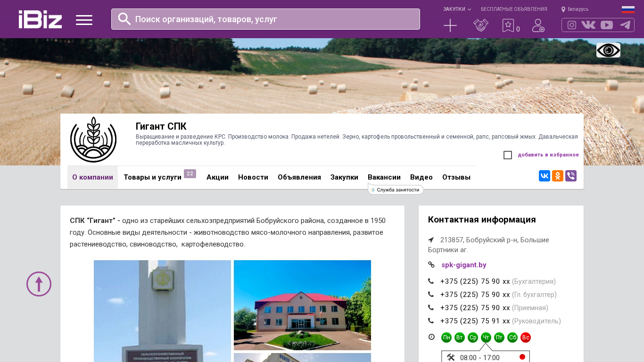Open the YouTube link in header
Viewport: 644px width, 362px height.
click(x=607, y=25)
